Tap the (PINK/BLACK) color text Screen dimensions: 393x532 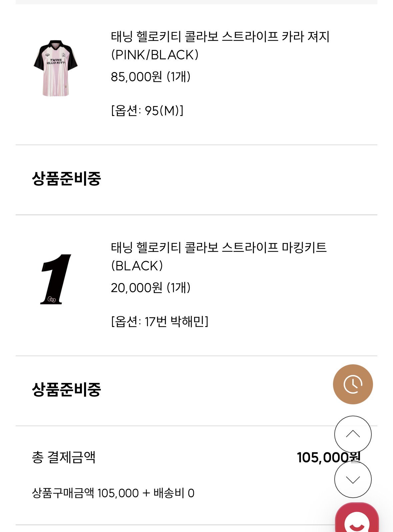point(155,55)
